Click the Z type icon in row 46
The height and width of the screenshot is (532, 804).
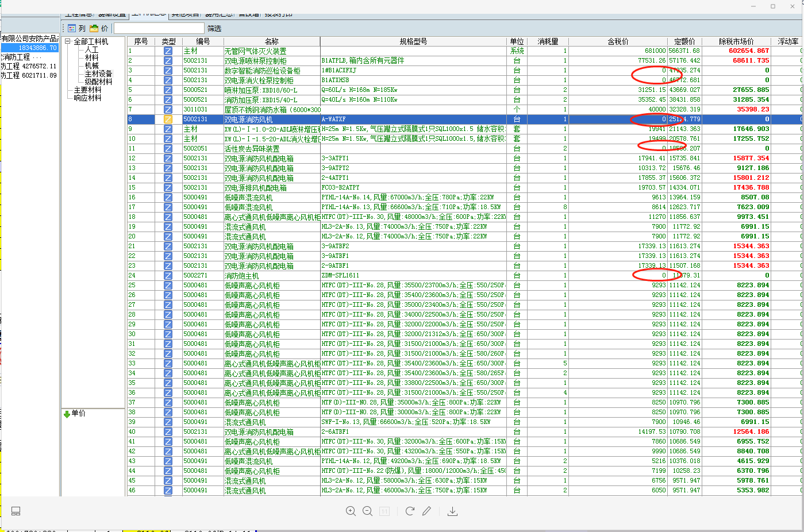(x=168, y=491)
